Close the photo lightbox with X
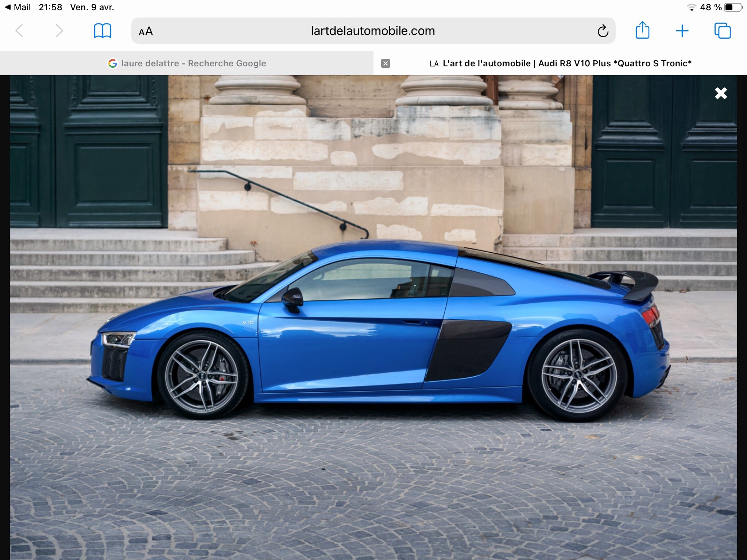Screen dimensions: 747x560 (x=721, y=94)
